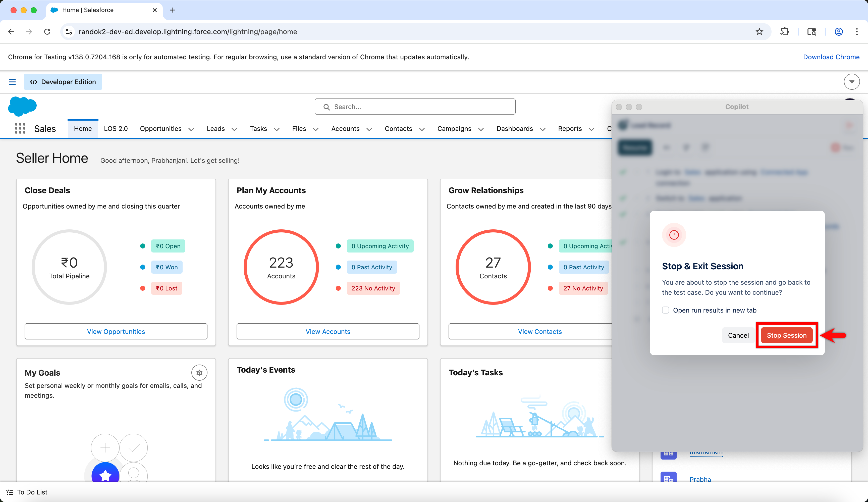Open the Chrome profile icon

point(838,32)
